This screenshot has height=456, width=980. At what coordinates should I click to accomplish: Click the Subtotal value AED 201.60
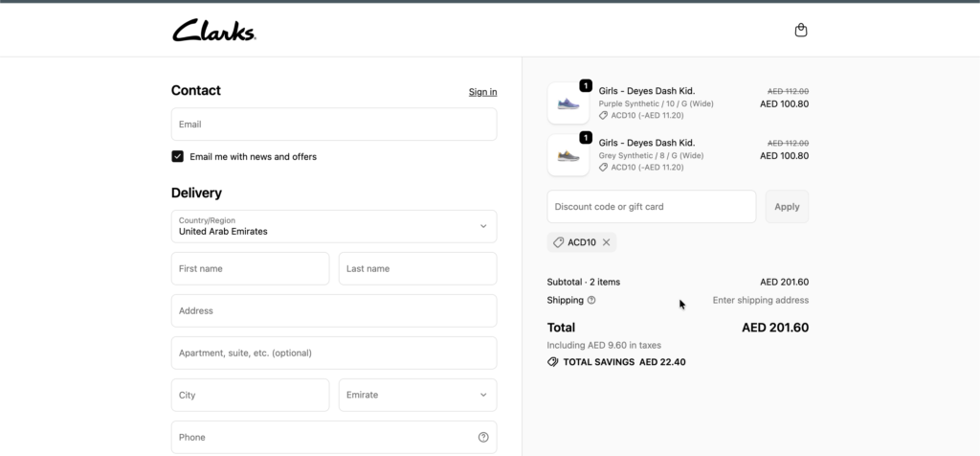785,282
